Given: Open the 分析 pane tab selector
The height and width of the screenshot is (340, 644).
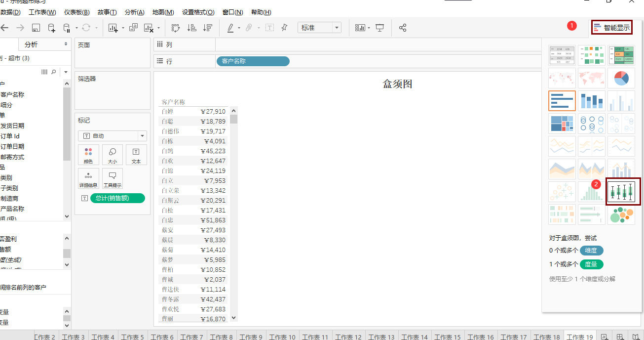Looking at the screenshot, I should [x=45, y=44].
